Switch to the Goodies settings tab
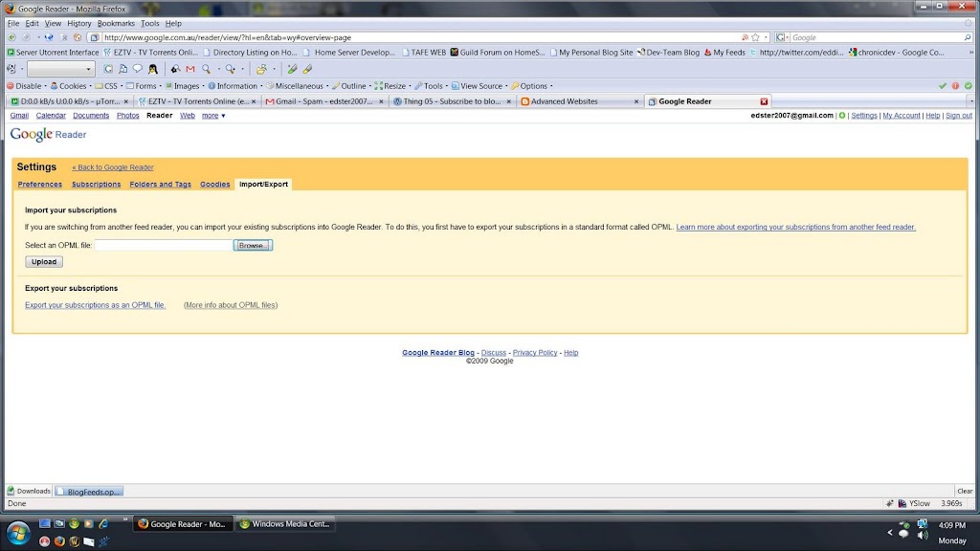The height and width of the screenshot is (551, 980). 215,185
